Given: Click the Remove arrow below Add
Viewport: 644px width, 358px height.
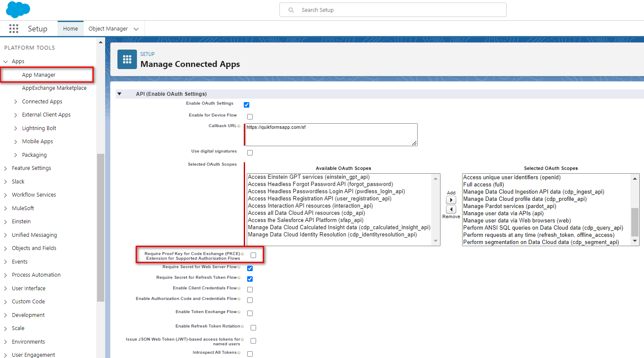Looking at the screenshot, I should [451, 209].
